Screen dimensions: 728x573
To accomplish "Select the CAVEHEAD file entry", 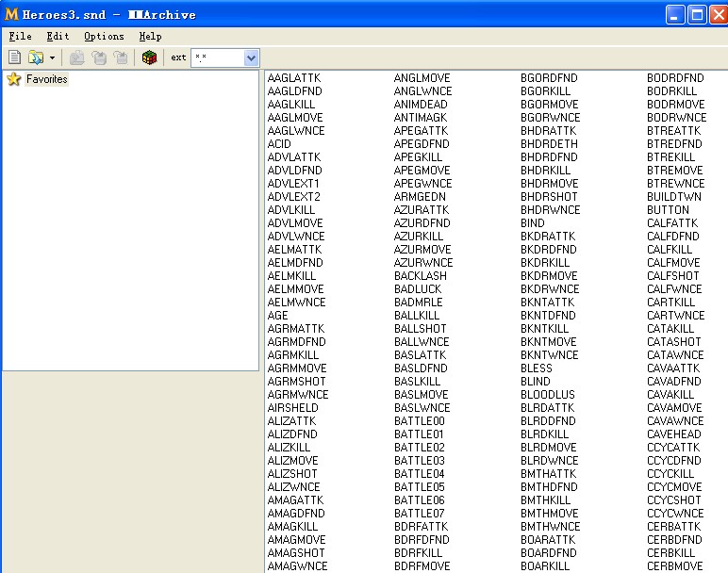I will coord(674,434).
